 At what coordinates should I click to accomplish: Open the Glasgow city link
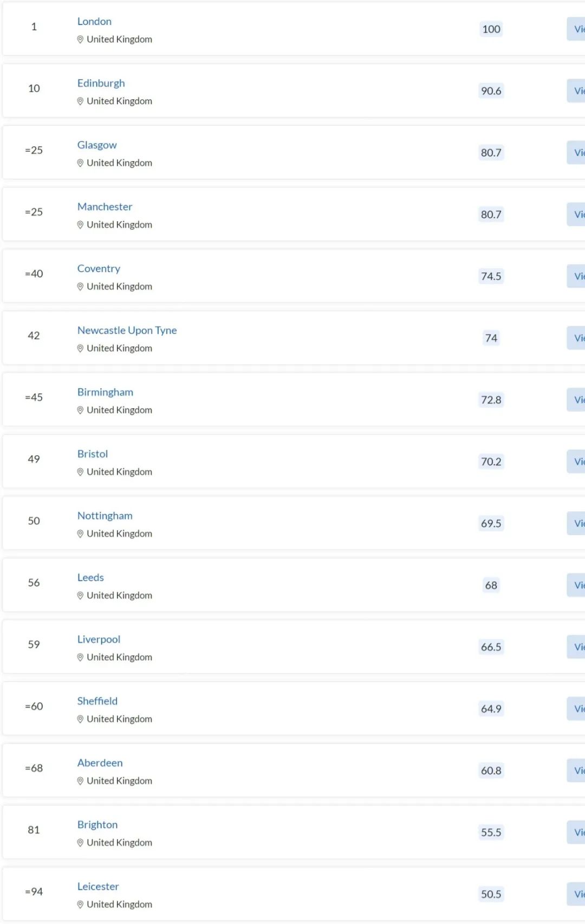[97, 145]
